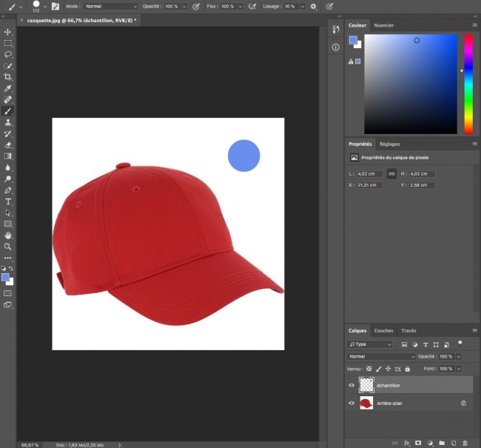Toggle visibility of échantillon layer
The height and width of the screenshot is (448, 481).
(x=351, y=385)
